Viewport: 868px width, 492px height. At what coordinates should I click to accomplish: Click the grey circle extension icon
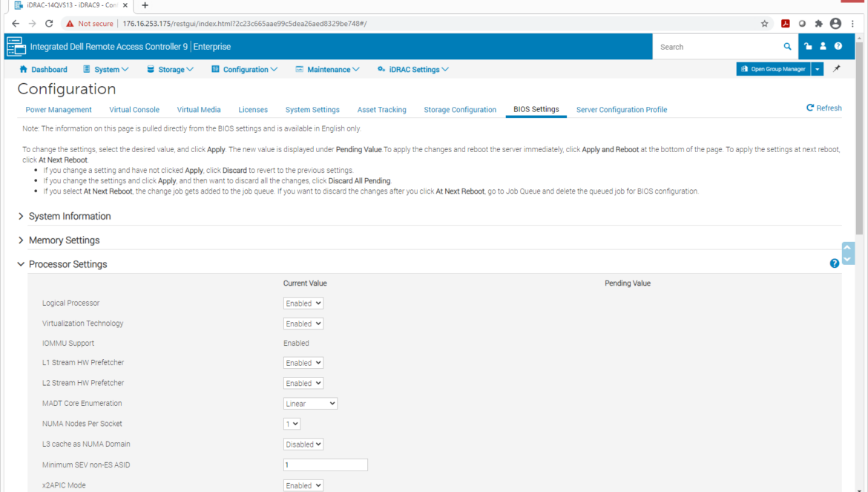pyautogui.click(x=802, y=23)
